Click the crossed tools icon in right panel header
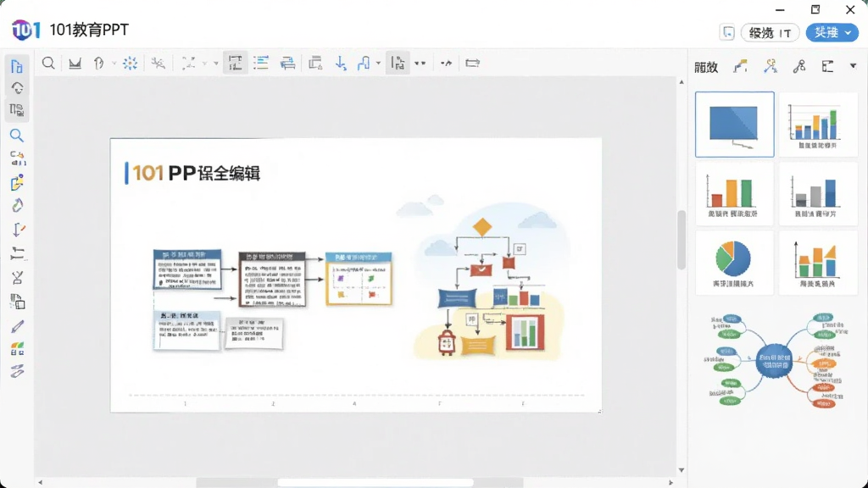Screen dimensions: 868x488 click(x=770, y=67)
